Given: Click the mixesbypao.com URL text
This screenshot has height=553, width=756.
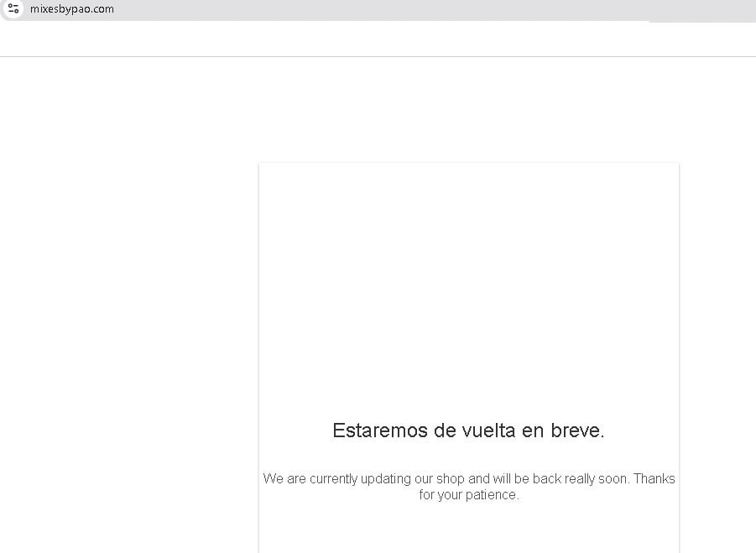Looking at the screenshot, I should click(x=71, y=9).
